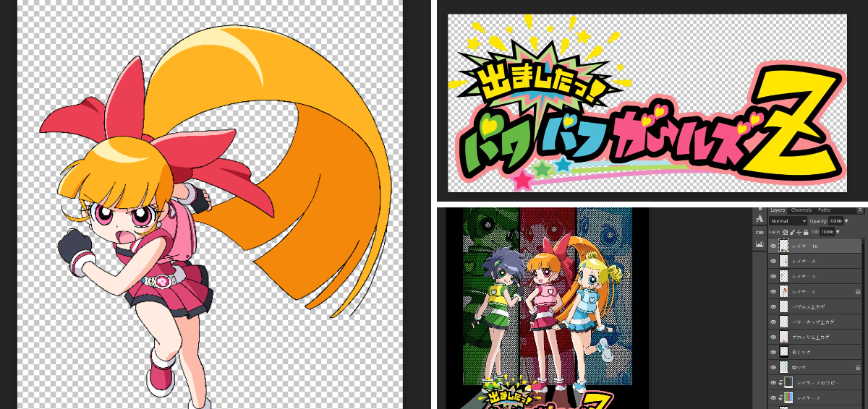This screenshot has height=409, width=868.
Task: Lock position cross icon
Action: (799, 232)
